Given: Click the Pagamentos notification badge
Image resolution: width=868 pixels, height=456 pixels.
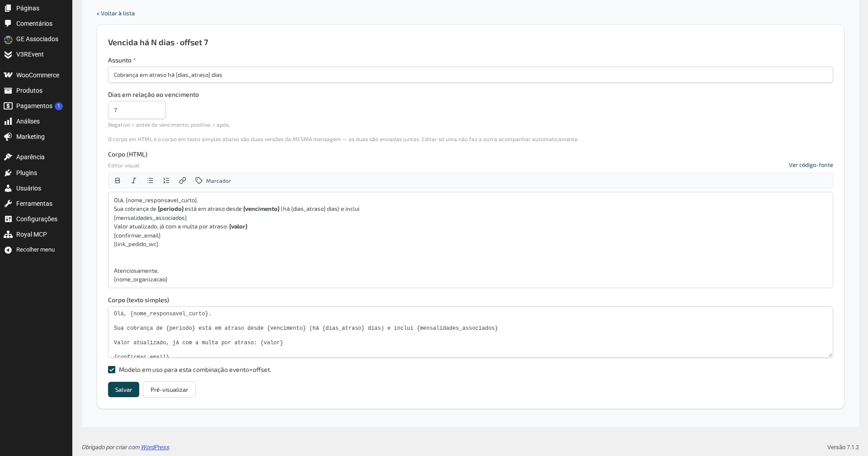Looking at the screenshot, I should pyautogui.click(x=59, y=106).
